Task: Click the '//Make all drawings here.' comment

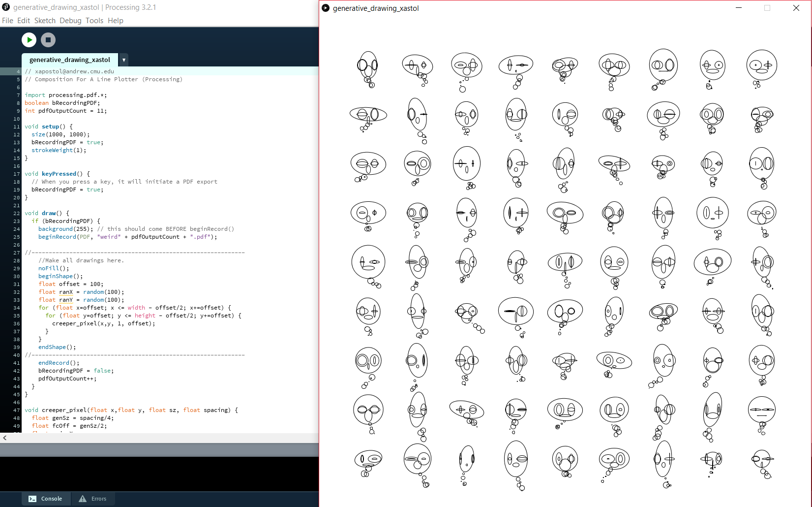Action: click(81, 260)
